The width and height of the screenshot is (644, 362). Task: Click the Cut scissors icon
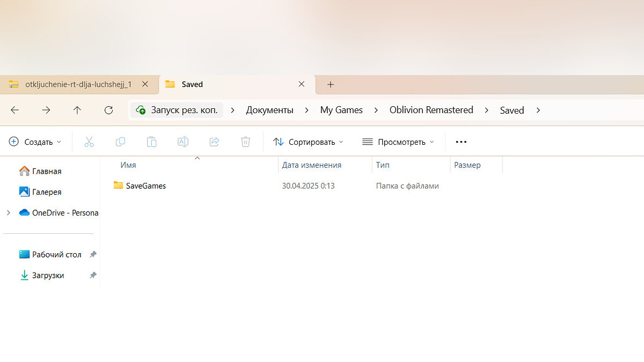89,142
